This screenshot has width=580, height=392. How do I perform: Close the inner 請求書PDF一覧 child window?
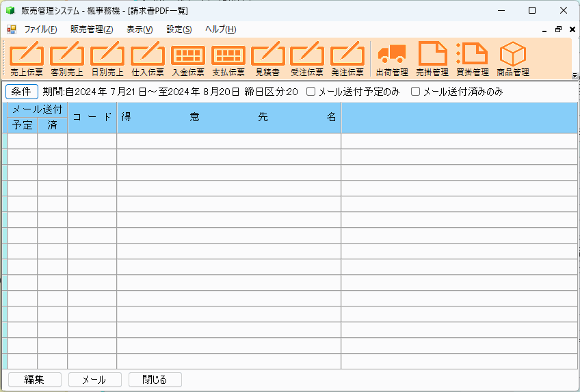point(572,29)
